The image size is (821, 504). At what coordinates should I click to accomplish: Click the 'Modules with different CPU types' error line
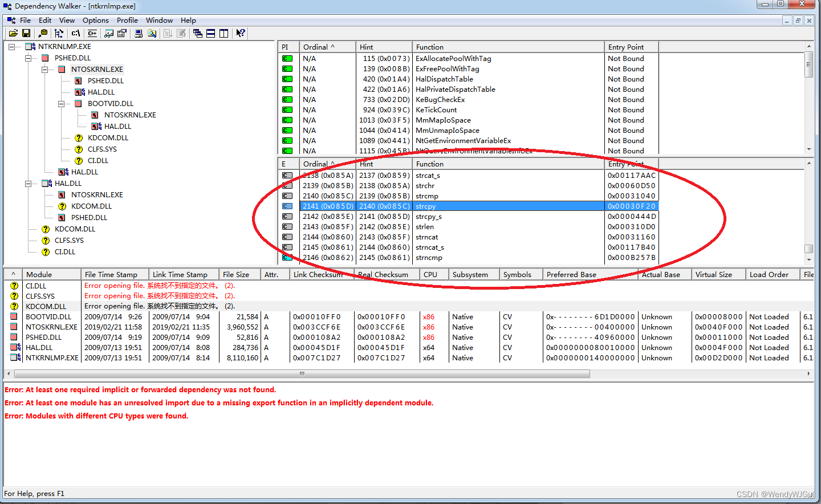(x=96, y=416)
